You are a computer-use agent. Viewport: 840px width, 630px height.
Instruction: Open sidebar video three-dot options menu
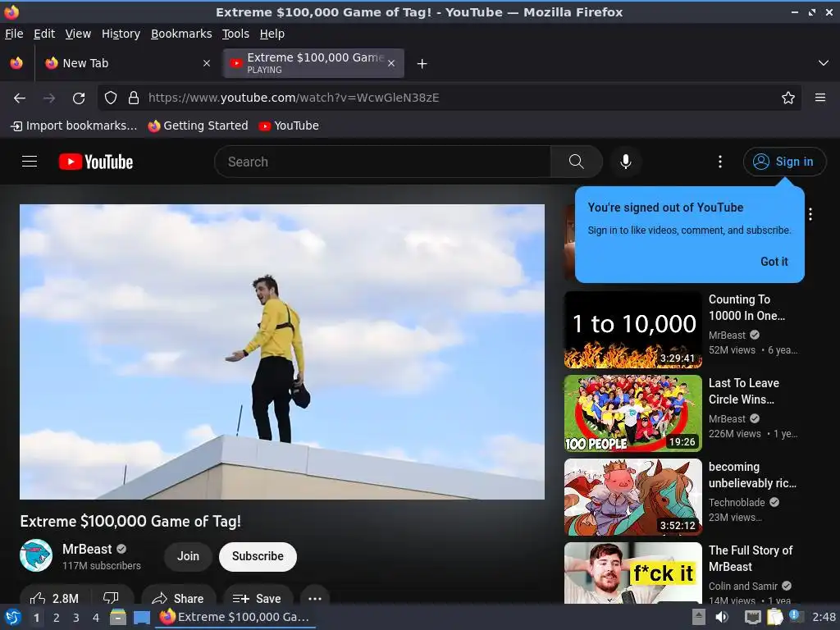(x=810, y=214)
